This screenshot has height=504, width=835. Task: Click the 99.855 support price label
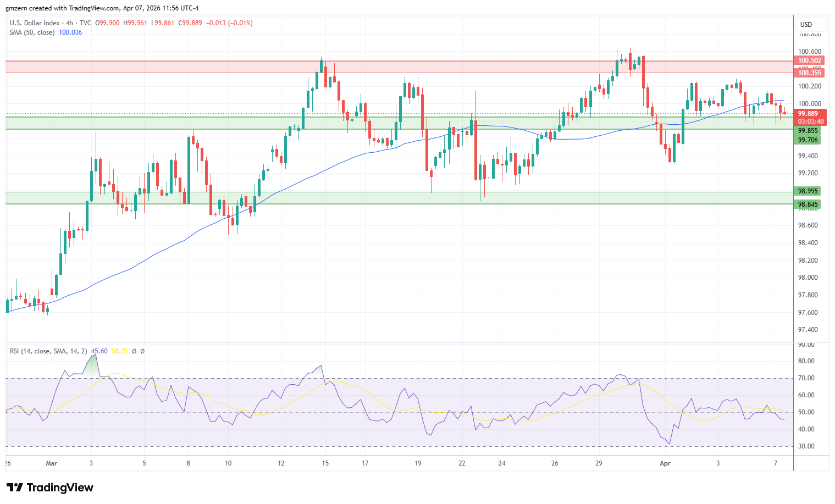(x=808, y=131)
